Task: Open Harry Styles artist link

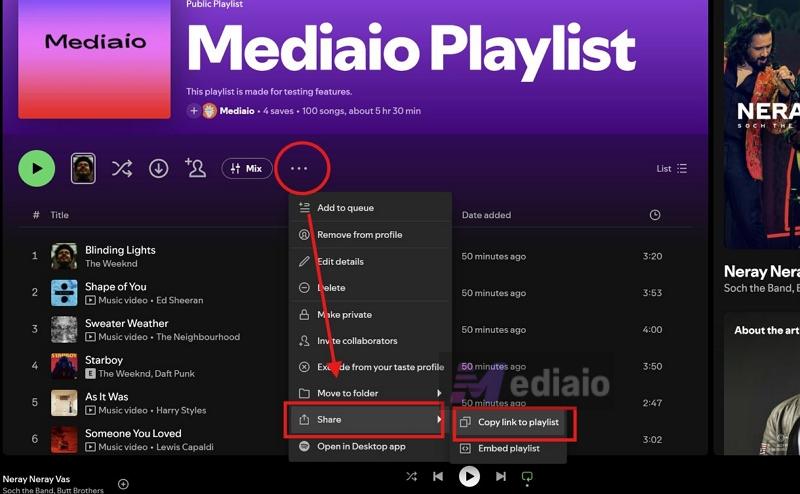Action: click(x=181, y=411)
